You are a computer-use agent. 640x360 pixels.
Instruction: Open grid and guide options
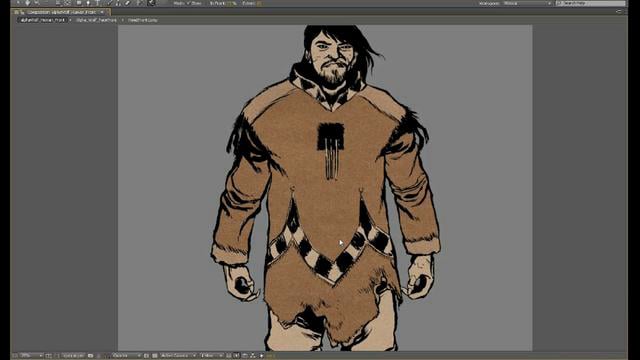(x=48, y=356)
